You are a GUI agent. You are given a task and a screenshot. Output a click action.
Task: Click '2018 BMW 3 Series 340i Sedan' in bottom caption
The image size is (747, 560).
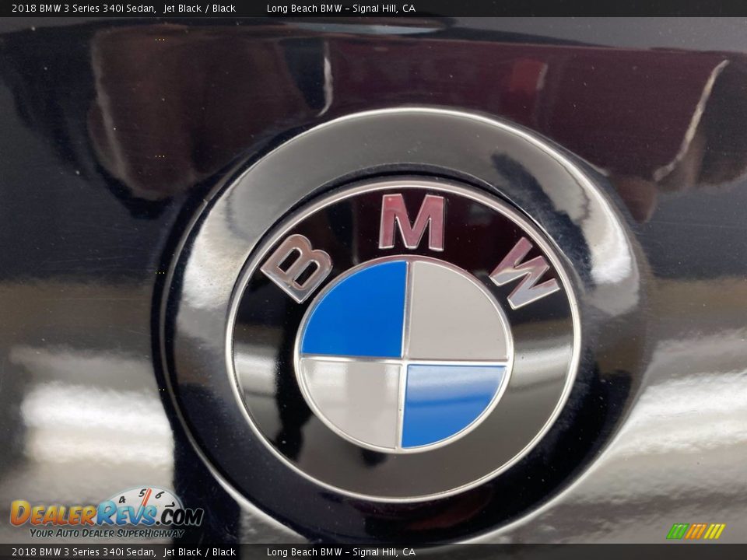click(84, 552)
